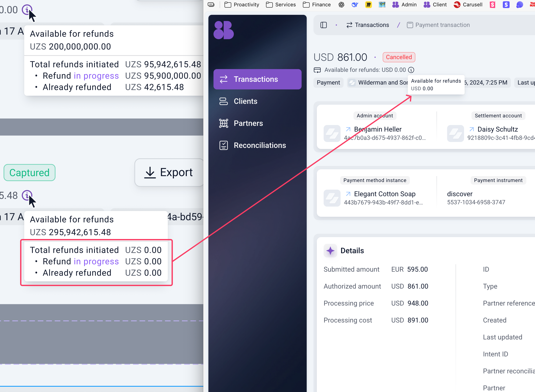
Task: Click the 'USD 891.00' processing cost value
Action: [x=410, y=320]
